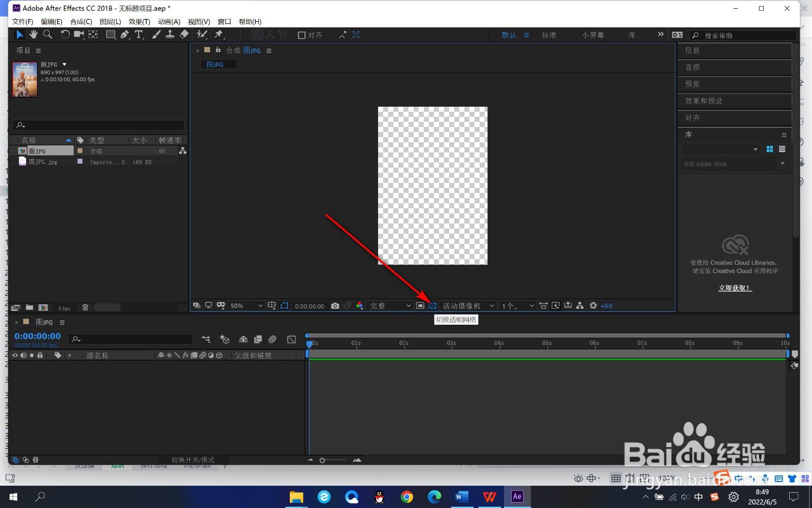Viewport: 812px width, 508px height.
Task: Click the 图JPG composition label color swatch
Action: [x=80, y=151]
